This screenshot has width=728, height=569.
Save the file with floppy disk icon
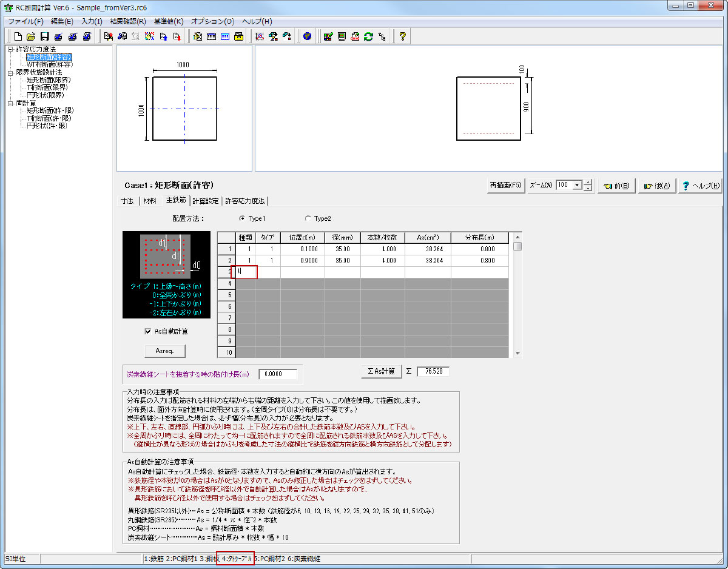tap(44, 36)
